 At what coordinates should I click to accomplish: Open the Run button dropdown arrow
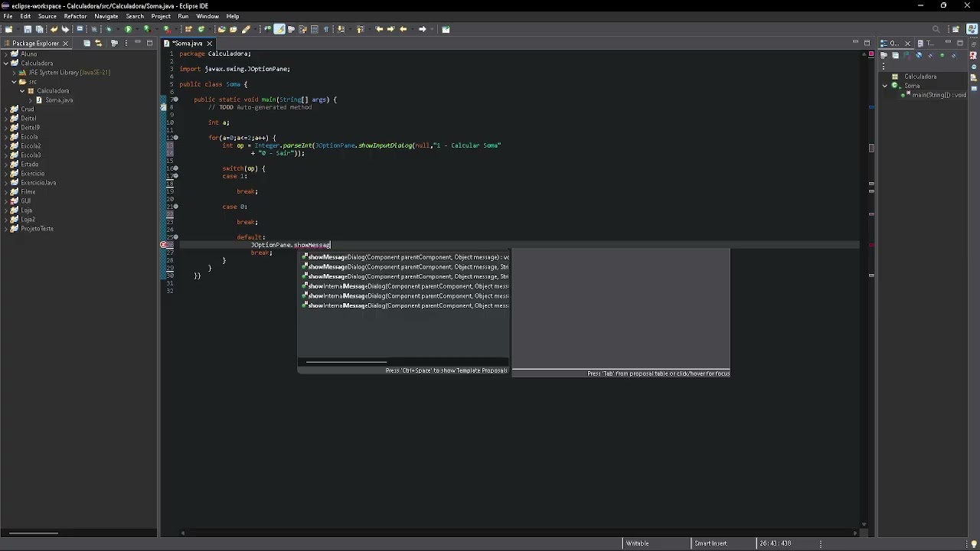point(137,29)
